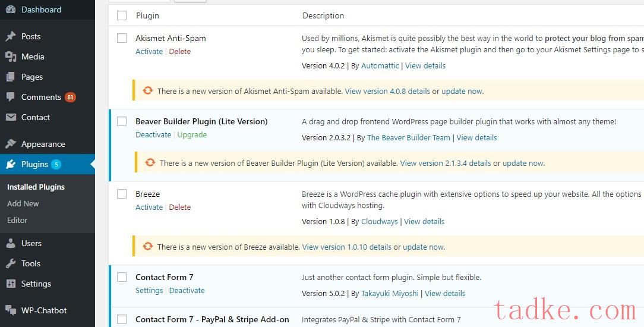Screen dimensions: 644x327
Task: Click the Posts pushpin icon
Action: [11, 36]
